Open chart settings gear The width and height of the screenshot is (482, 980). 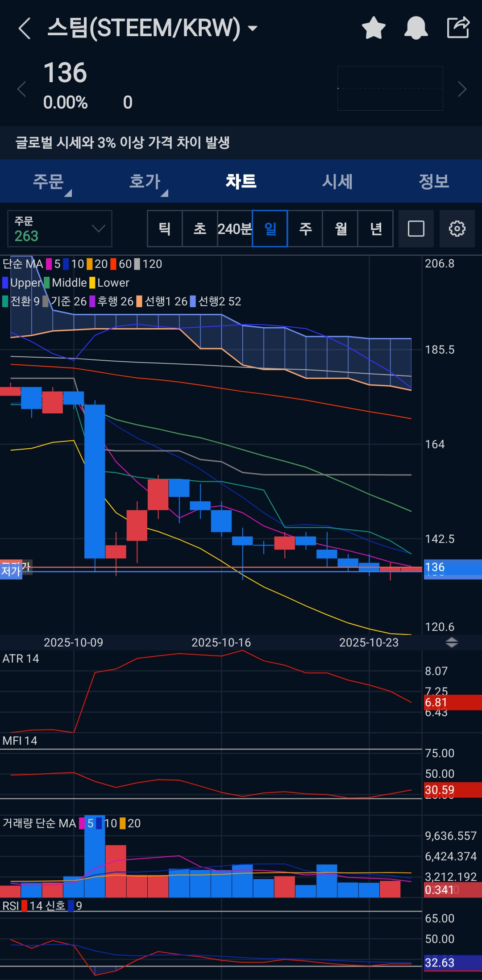pos(457,229)
